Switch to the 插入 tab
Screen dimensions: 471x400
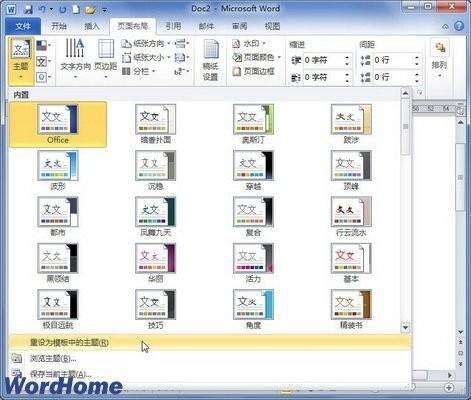[92, 26]
